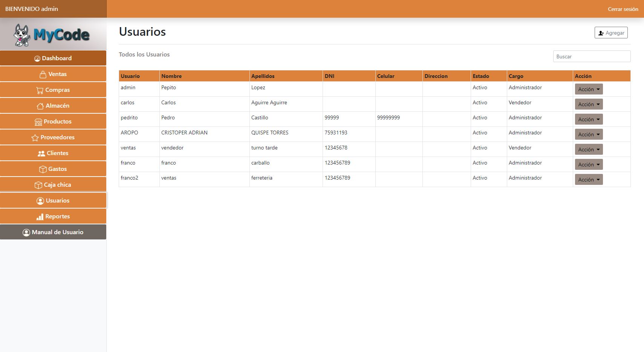
Task: Click the Almacén house icon
Action: [40, 106]
